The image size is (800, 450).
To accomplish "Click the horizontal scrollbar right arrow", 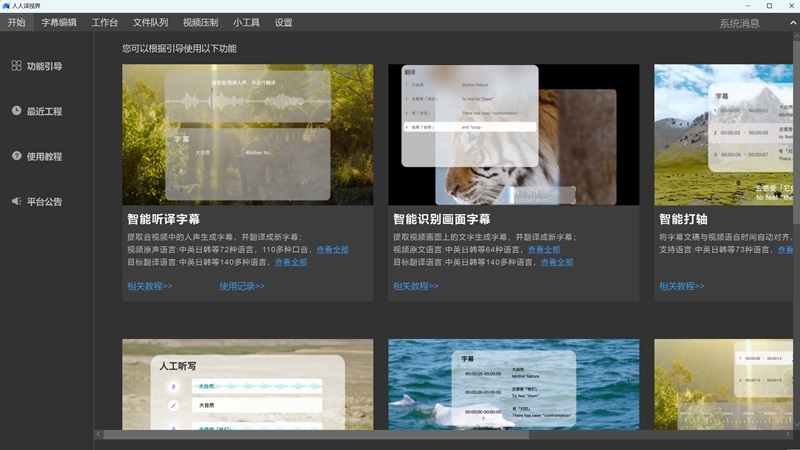I will (788, 435).
